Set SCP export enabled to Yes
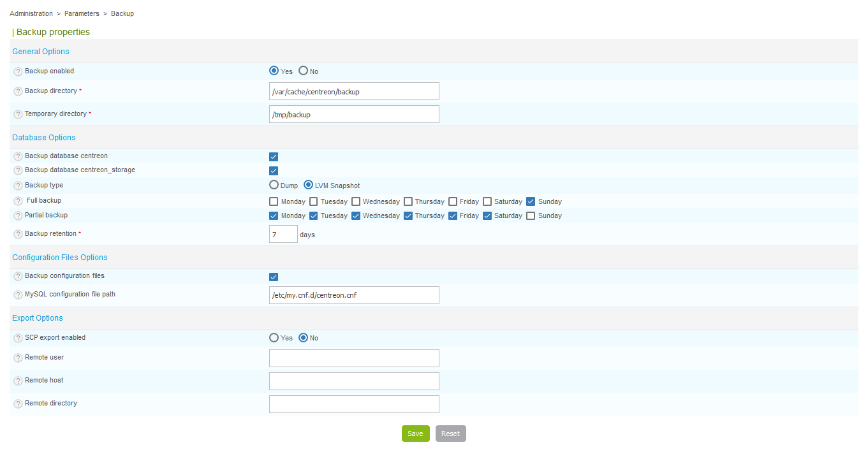The width and height of the screenshot is (868, 452). coord(274,338)
